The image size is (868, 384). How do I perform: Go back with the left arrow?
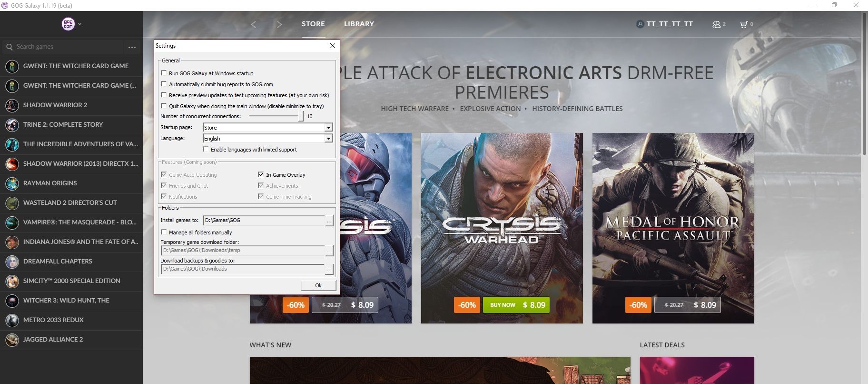tap(254, 24)
